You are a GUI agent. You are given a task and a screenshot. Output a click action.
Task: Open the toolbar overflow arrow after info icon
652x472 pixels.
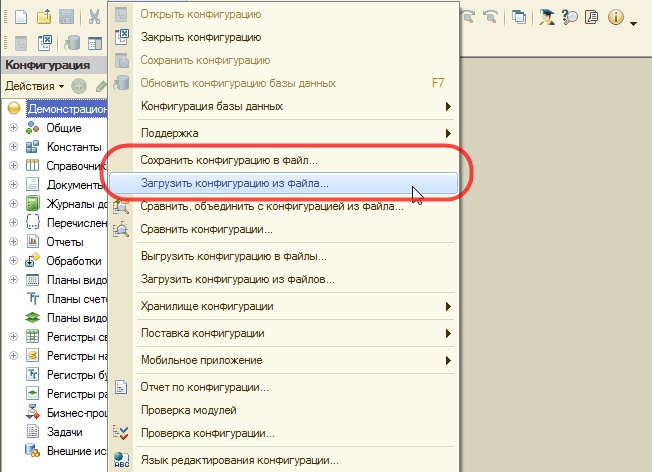pos(633,23)
